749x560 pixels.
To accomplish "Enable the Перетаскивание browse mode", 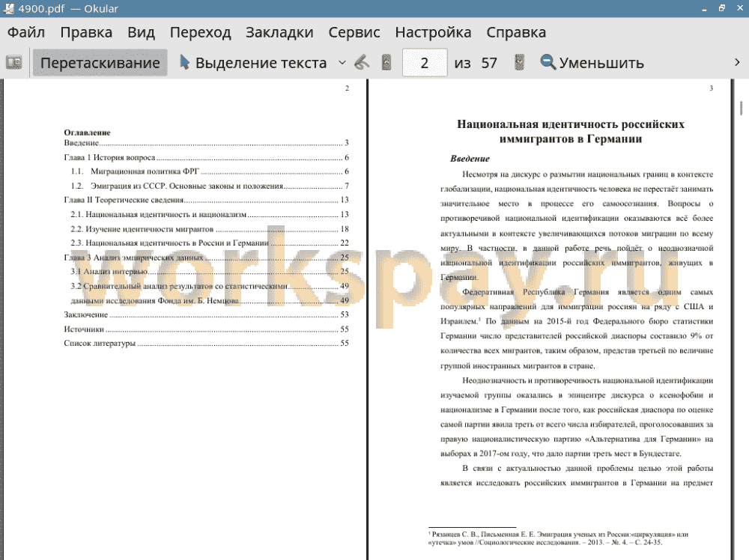I will click(x=100, y=63).
